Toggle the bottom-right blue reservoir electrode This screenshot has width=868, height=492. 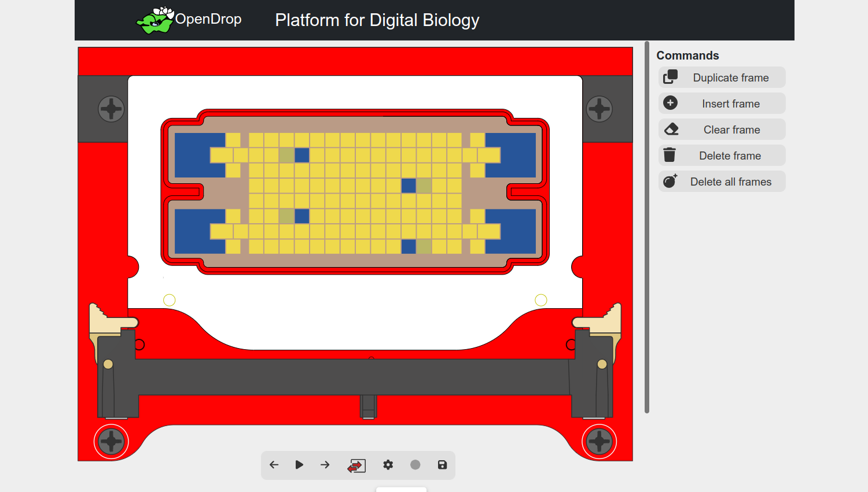click(512, 231)
